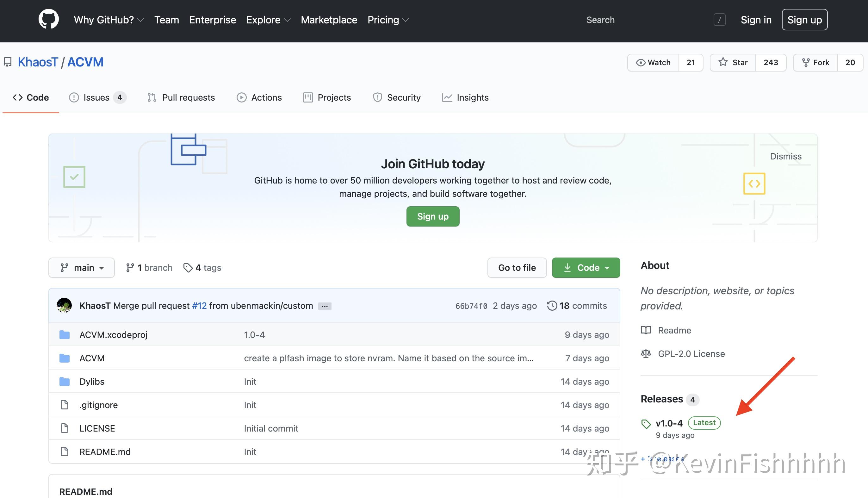Open the LICENSE file
The width and height of the screenshot is (868, 498).
tap(97, 428)
